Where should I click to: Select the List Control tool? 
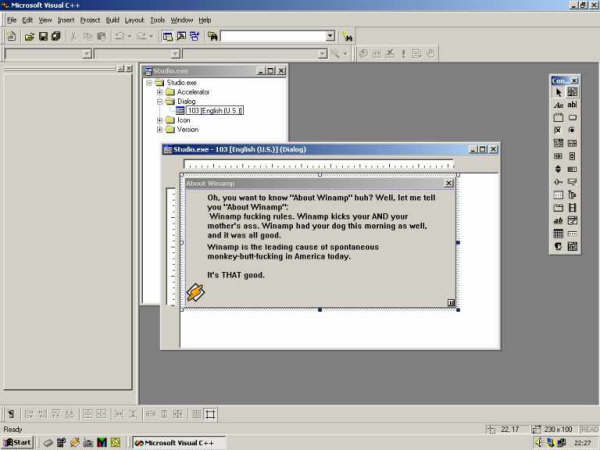(x=558, y=195)
